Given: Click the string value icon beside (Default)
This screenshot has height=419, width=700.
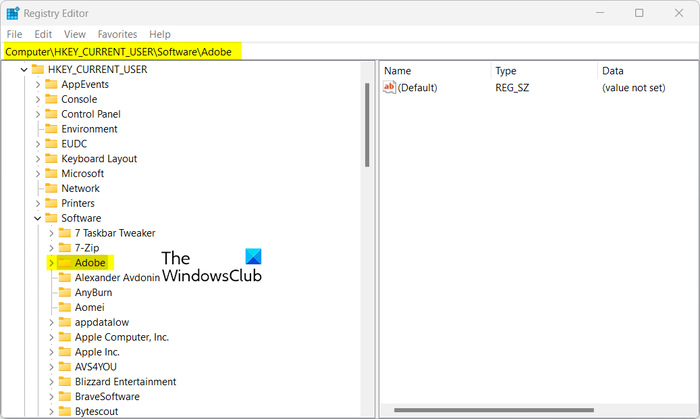Looking at the screenshot, I should tap(389, 87).
